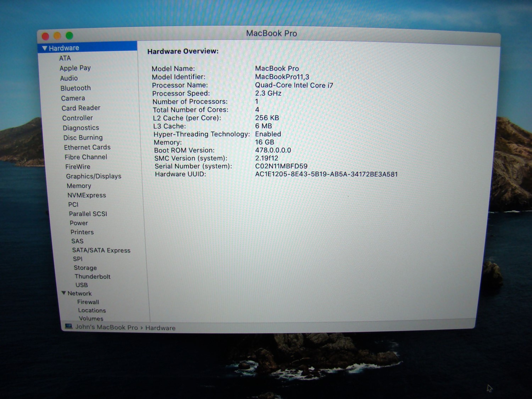Show the Thunderbolt device information

pyautogui.click(x=92, y=276)
